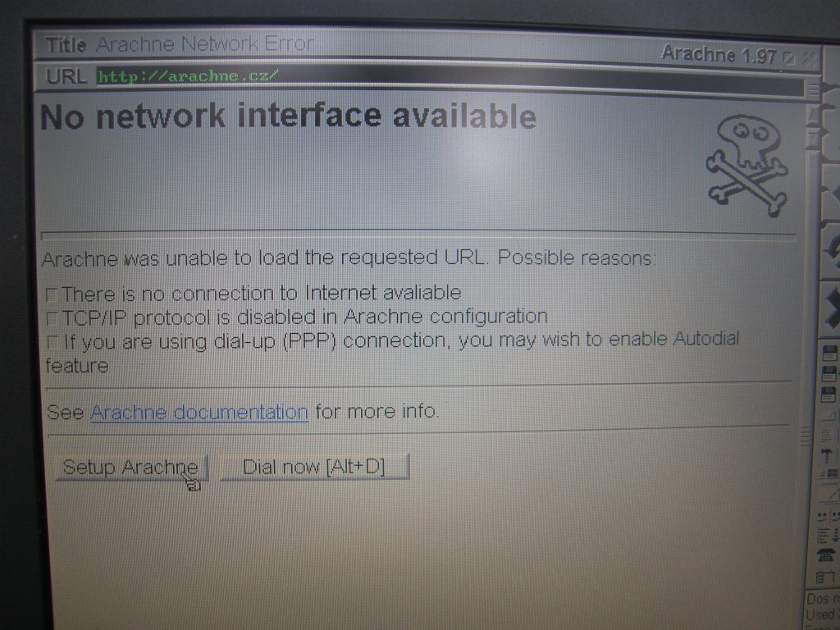Click the third floppy disk icon
840x630 pixels.
[x=830, y=395]
